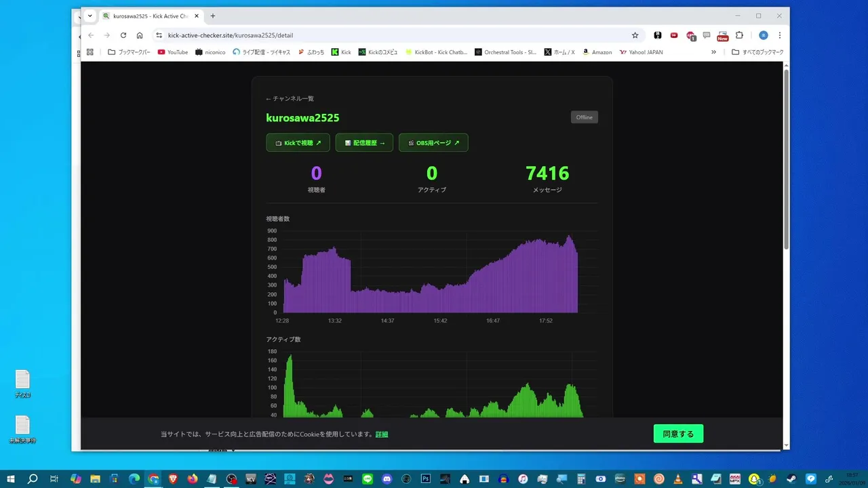
Task: Reload the page with the refresh icon
Action: (x=123, y=35)
